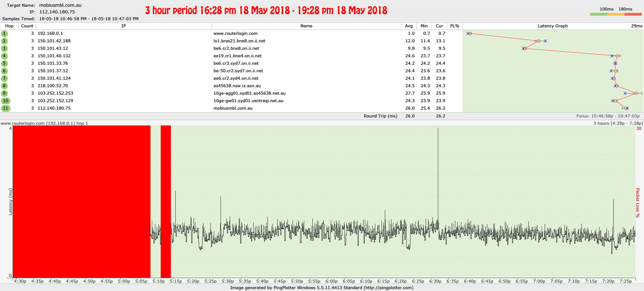Click hostname ae6.cr2.syd4.on.ii.net
644x291 pixels.
[x=236, y=78]
